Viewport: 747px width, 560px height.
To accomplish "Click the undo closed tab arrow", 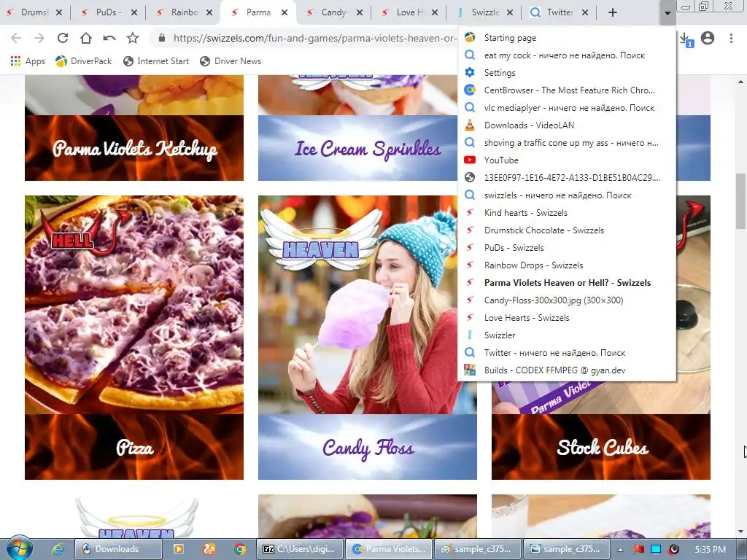I will coord(109,38).
